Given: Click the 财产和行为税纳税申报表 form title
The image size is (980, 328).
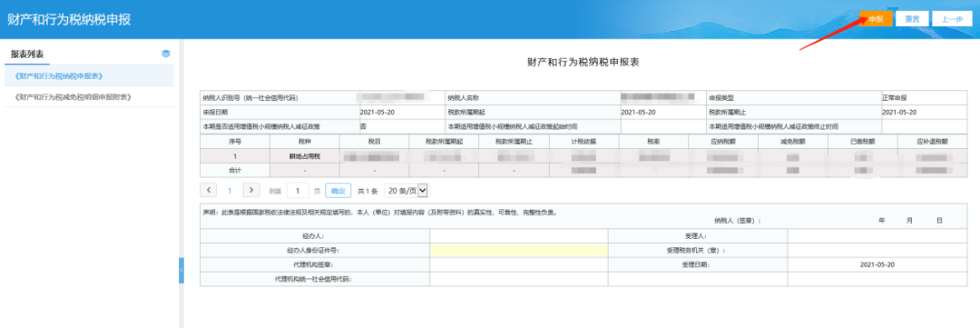Looking at the screenshot, I should tap(583, 63).
